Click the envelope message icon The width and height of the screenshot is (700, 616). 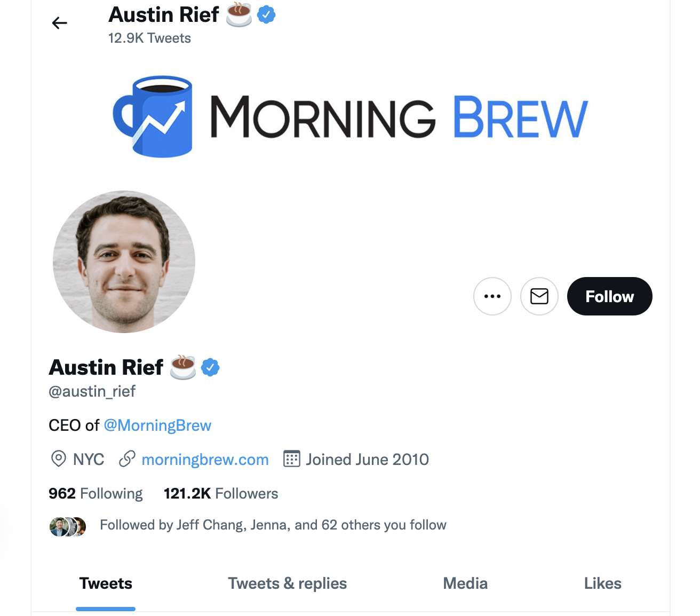539,296
